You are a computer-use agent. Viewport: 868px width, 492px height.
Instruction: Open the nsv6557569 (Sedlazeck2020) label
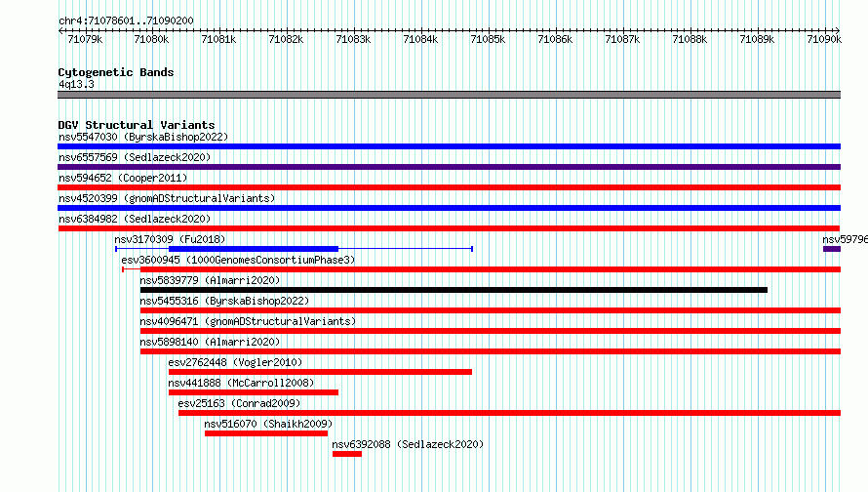point(135,157)
